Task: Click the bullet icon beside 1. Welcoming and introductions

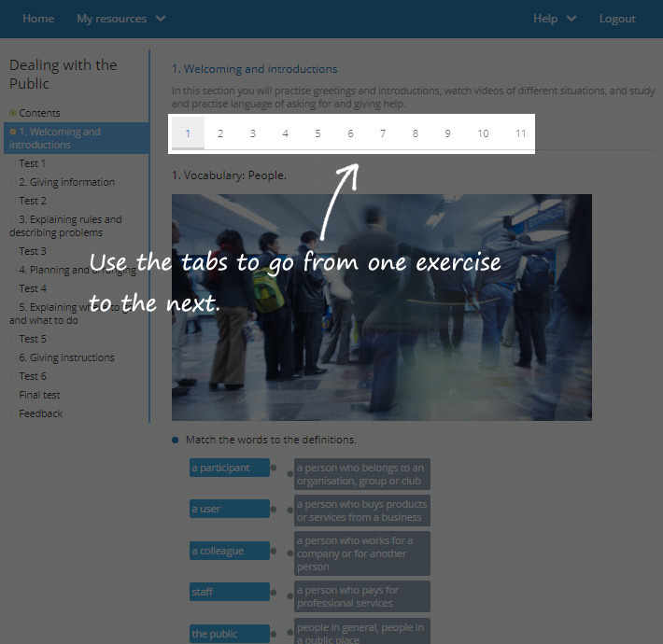Action: coord(13,133)
